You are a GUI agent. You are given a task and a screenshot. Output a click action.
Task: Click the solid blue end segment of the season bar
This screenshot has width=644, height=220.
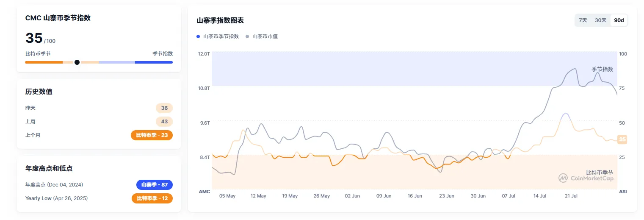(x=154, y=62)
